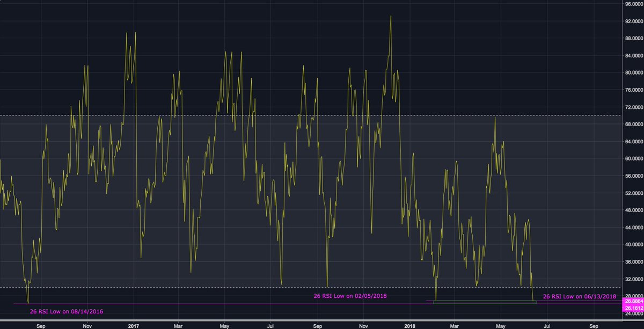Select the magenta 26.8864 price label
This screenshot has width=644, height=329.
click(633, 302)
